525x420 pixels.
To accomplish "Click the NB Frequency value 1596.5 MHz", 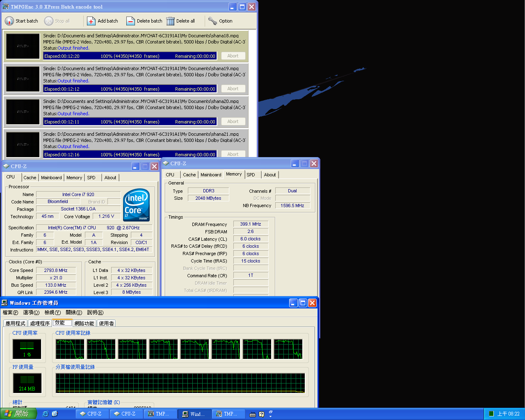I will 292,205.
